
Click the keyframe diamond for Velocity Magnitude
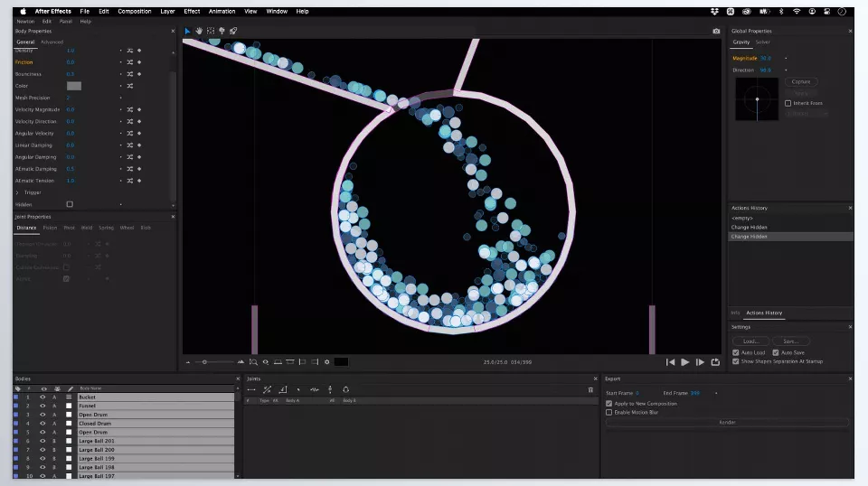click(139, 109)
